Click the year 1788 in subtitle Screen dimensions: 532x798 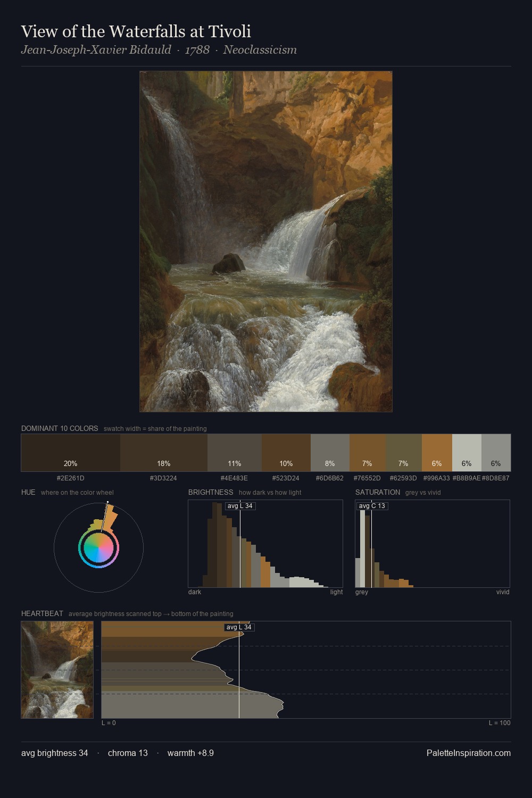coord(197,50)
